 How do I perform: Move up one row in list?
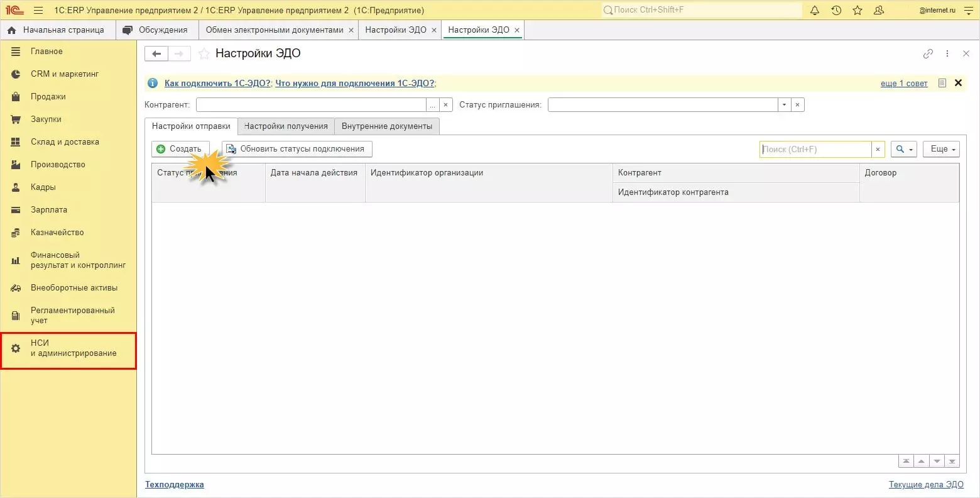[922, 462]
